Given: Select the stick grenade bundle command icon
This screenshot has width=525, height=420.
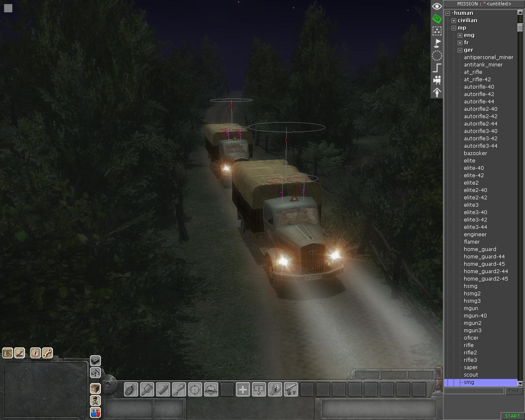Looking at the screenshot, I should pyautogui.click(x=179, y=389).
